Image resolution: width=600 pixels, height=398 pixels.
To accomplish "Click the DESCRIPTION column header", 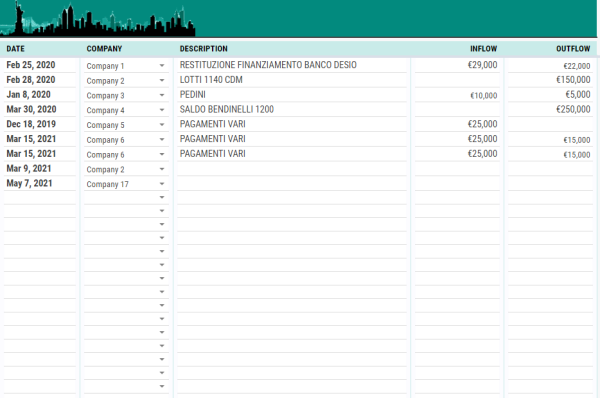I will pyautogui.click(x=204, y=49).
